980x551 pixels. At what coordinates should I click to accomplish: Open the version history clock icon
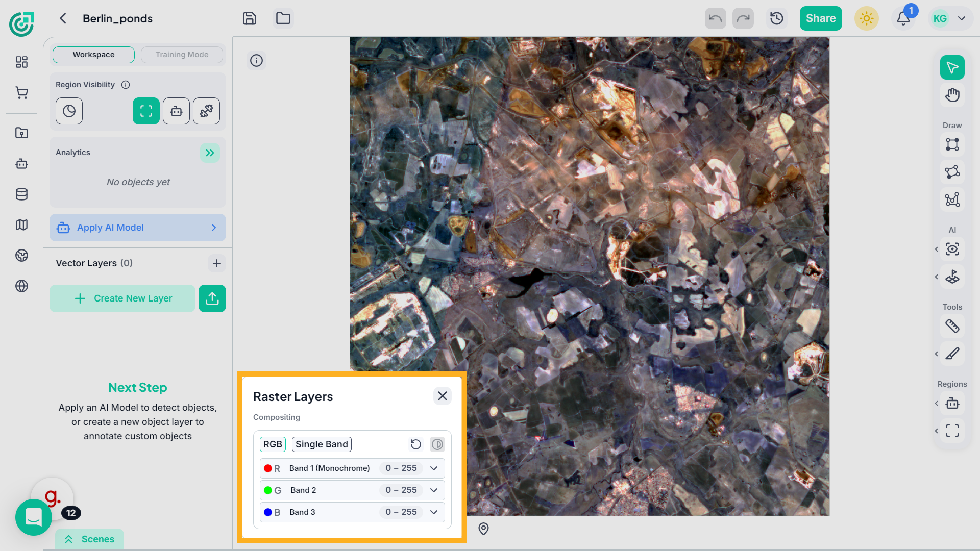777,18
